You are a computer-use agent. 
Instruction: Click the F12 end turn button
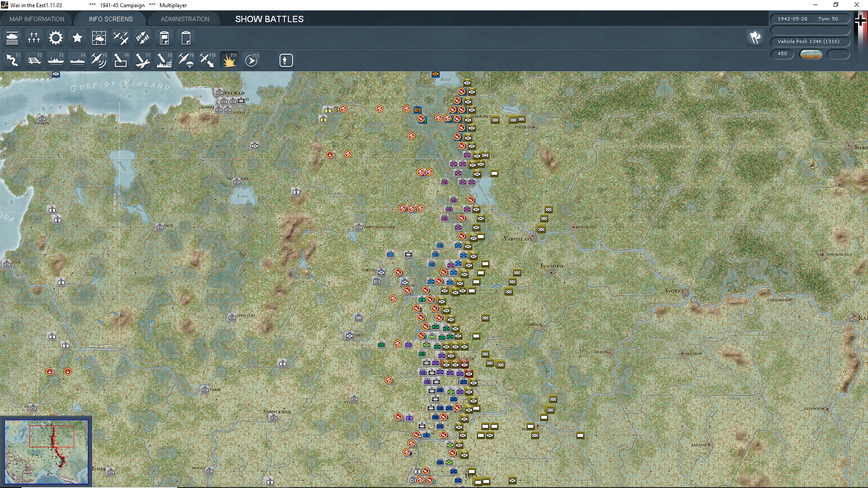(x=251, y=60)
